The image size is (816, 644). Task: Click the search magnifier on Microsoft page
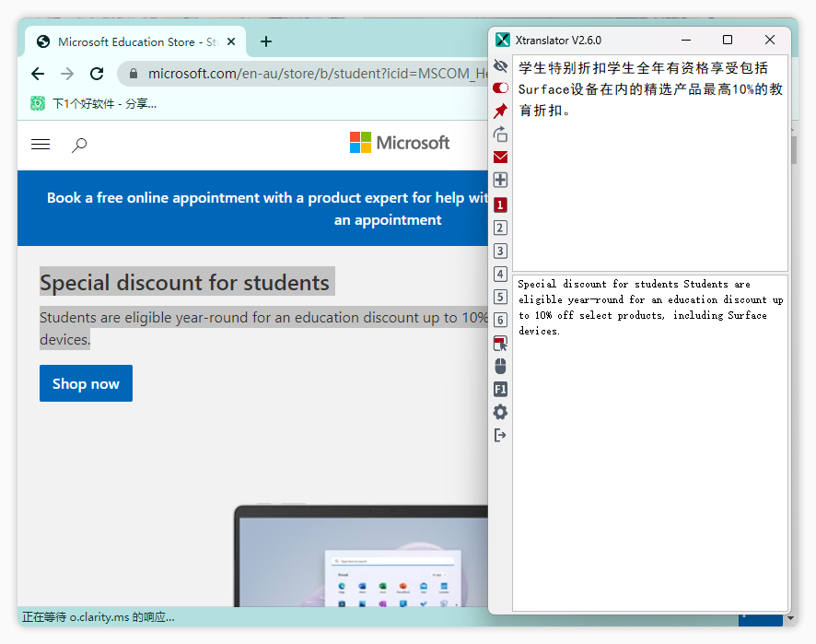[x=79, y=145]
